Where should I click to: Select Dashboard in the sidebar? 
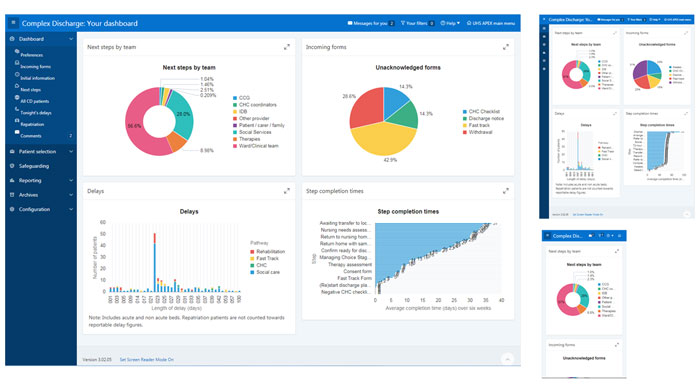click(x=31, y=39)
